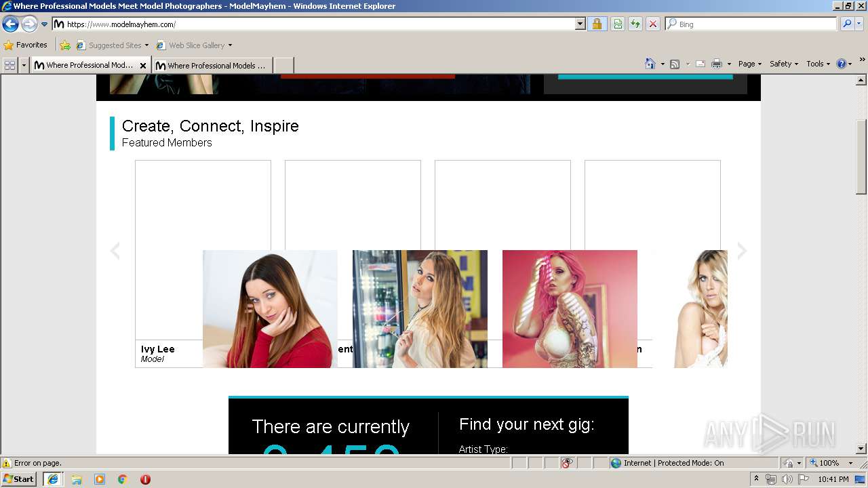This screenshot has width=868, height=488.
Task: Open the Page menu
Action: point(750,64)
